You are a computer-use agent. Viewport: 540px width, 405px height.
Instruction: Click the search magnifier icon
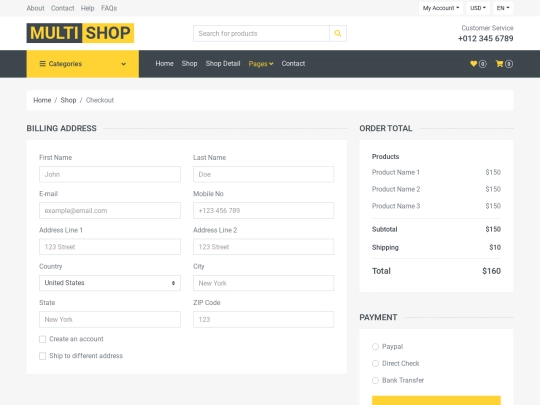[338, 33]
